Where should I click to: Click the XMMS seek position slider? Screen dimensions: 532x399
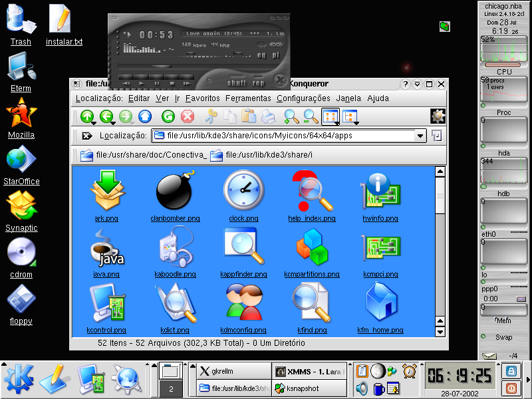(162, 66)
